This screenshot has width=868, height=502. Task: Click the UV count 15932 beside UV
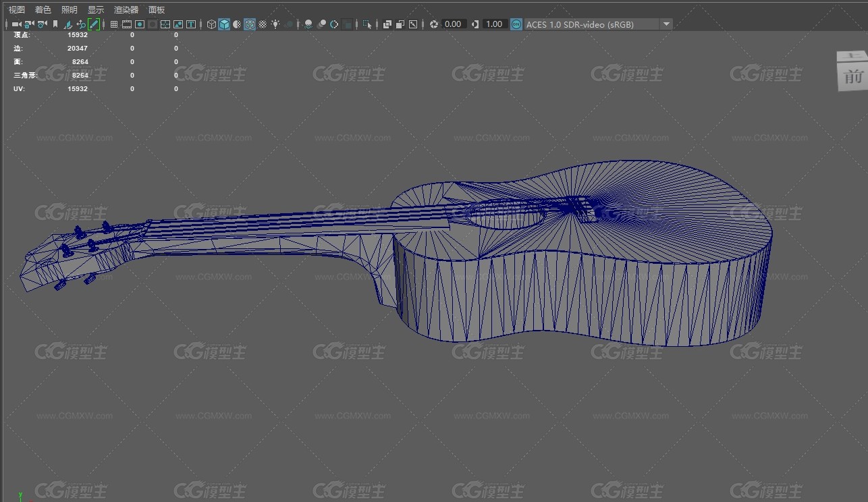click(x=78, y=88)
